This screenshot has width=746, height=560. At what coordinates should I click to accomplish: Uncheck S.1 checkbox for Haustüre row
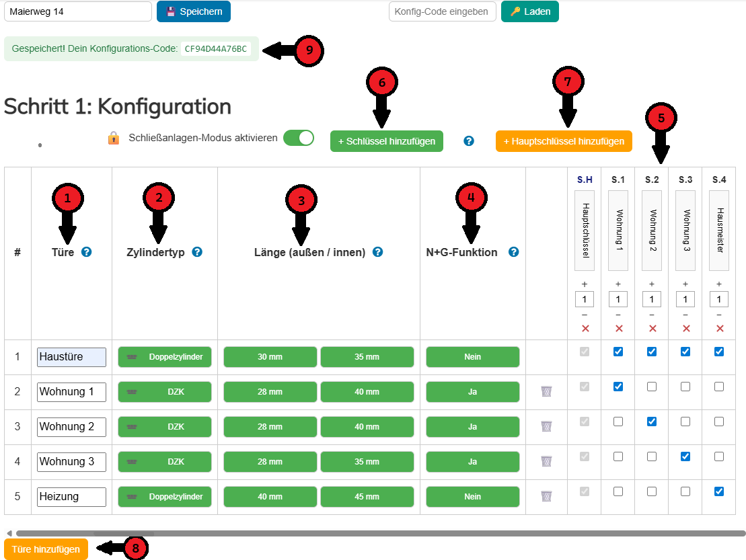pos(618,352)
